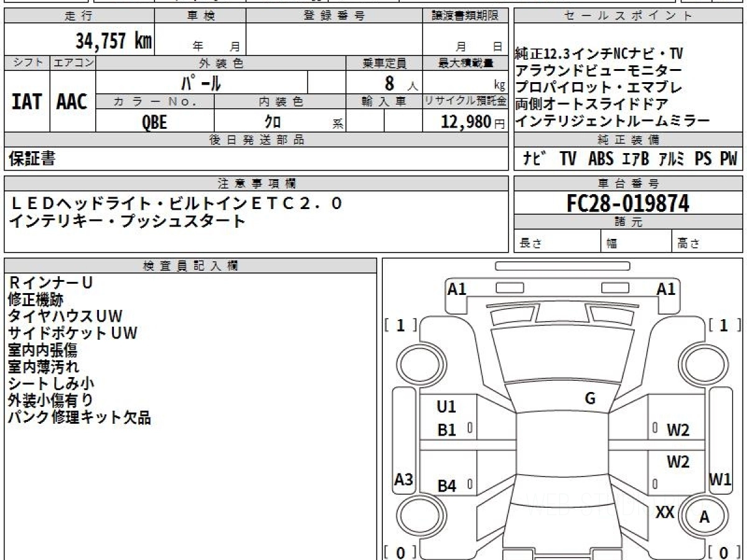Click the B1 dent mark on door
This screenshot has height=560, width=747.
pos(446,430)
